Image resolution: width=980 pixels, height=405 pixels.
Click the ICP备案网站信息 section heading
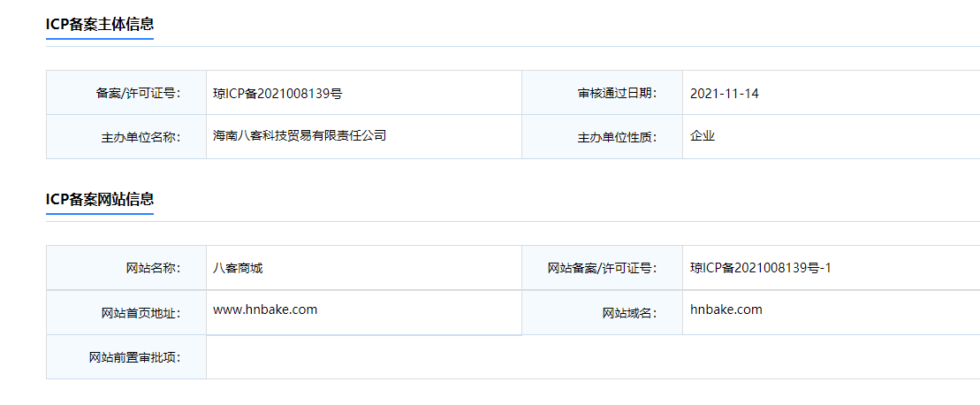(x=99, y=199)
